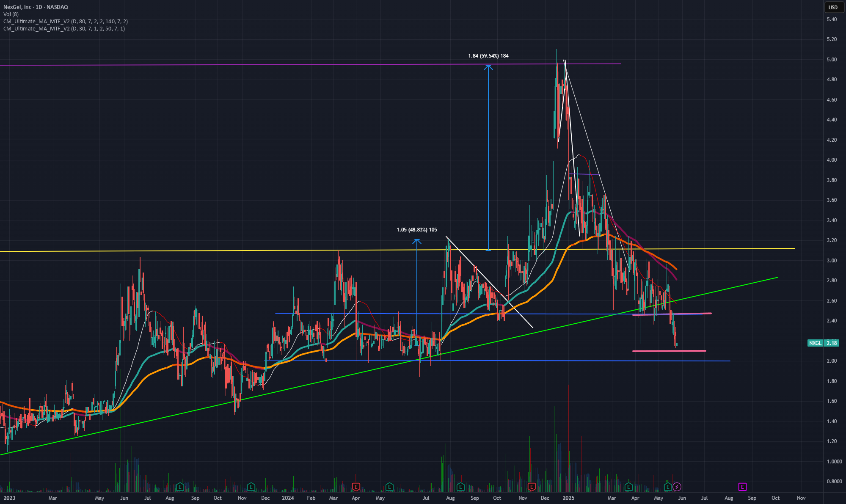This screenshot has width=846, height=504.
Task: Select the 1.05 (48.83%) measurement label
Action: click(x=417, y=230)
